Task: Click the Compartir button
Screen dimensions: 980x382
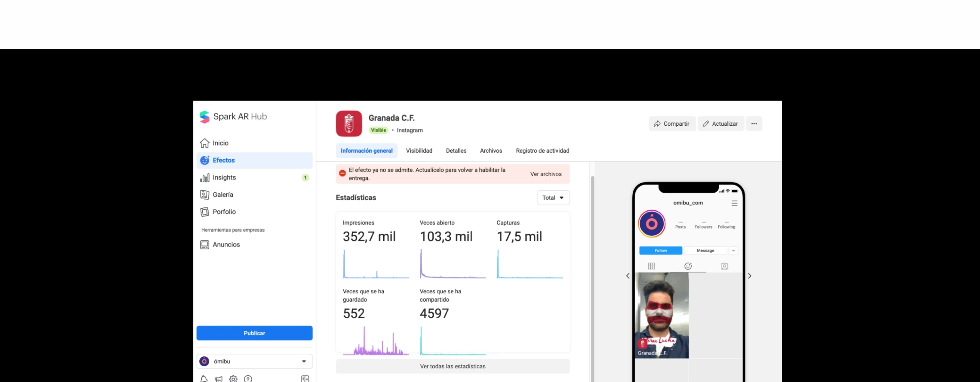Action: pyautogui.click(x=672, y=124)
